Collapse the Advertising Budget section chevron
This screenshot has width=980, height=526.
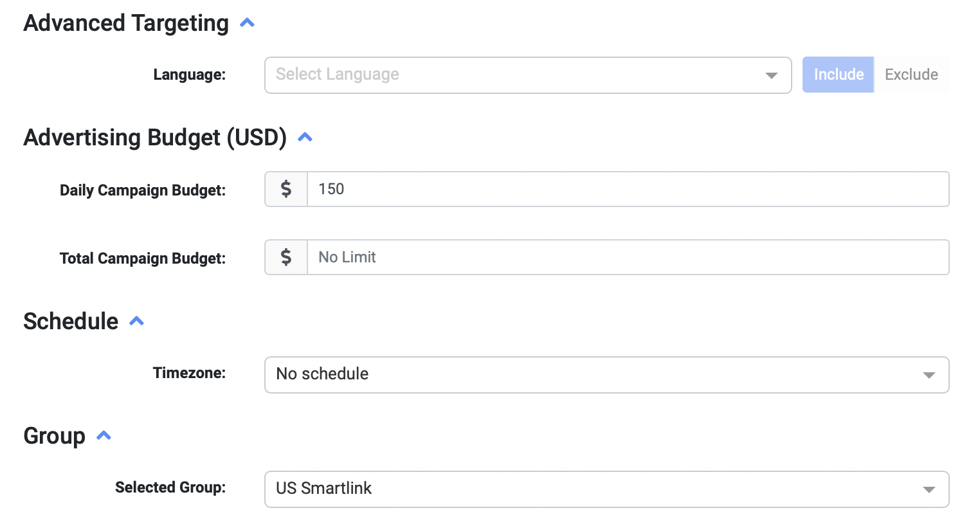305,138
